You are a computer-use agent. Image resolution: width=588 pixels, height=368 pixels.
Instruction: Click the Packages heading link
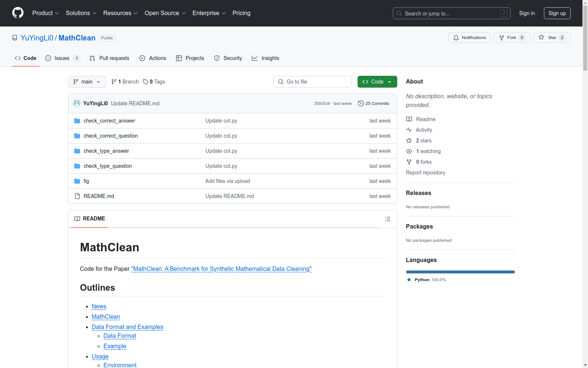[x=419, y=226]
